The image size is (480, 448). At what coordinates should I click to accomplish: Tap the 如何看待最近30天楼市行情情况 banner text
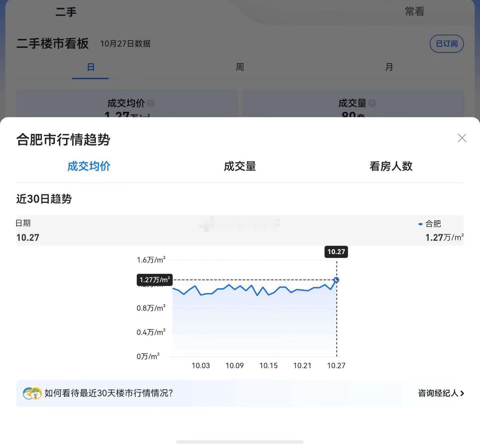tap(109, 393)
